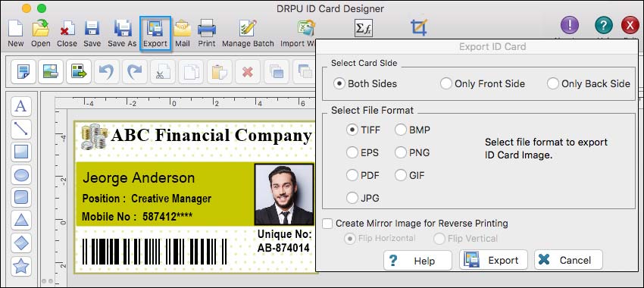Click the Save toolbar icon
This screenshot has height=288, width=644.
(x=92, y=33)
